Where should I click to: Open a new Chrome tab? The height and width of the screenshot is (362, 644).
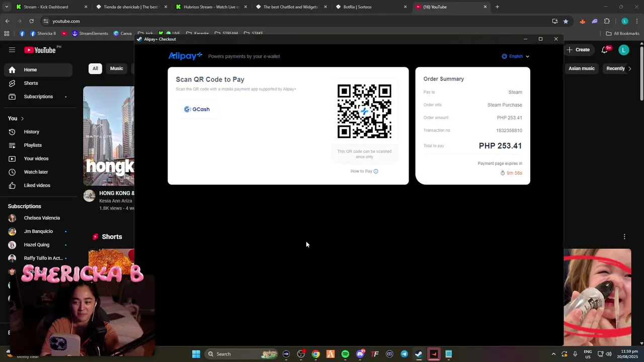[497, 7]
